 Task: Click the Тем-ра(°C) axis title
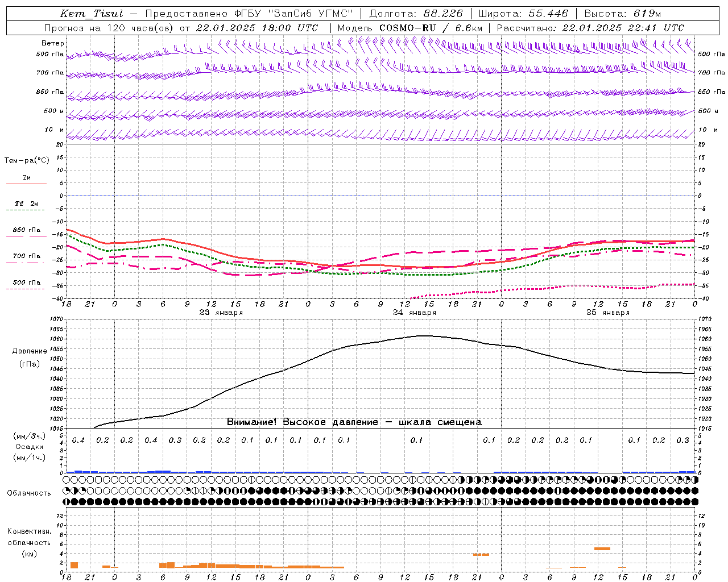(x=27, y=160)
